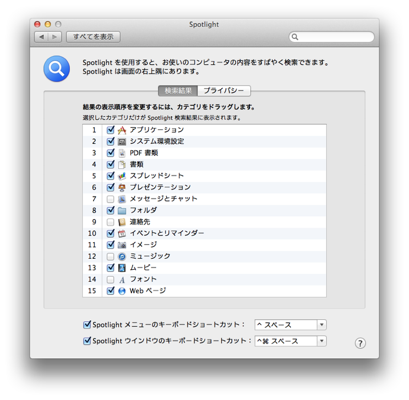Uncheck the イベントとリマインダー checkbox

[110, 234]
